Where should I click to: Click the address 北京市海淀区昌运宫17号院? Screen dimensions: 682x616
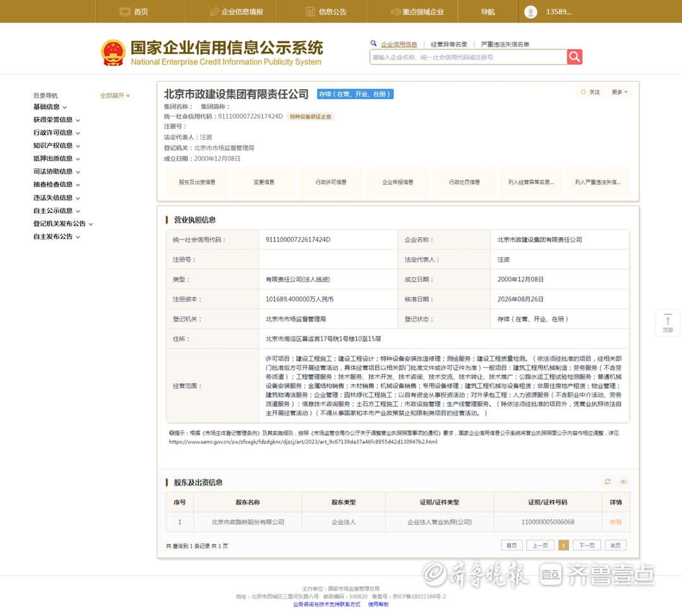(x=323, y=339)
